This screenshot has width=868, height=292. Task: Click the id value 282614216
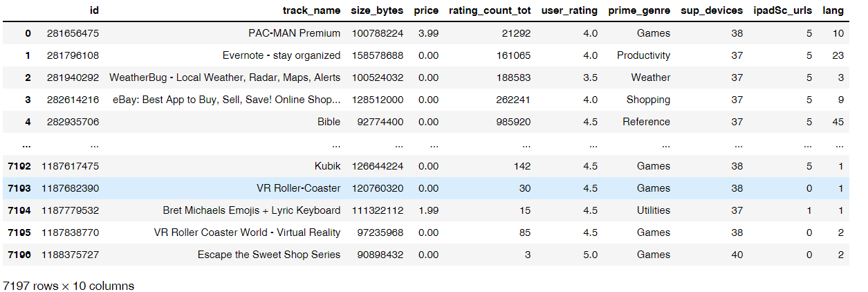73,100
